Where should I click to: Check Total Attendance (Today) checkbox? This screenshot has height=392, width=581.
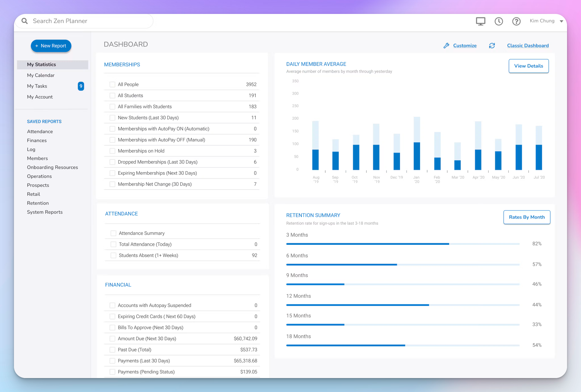point(113,244)
